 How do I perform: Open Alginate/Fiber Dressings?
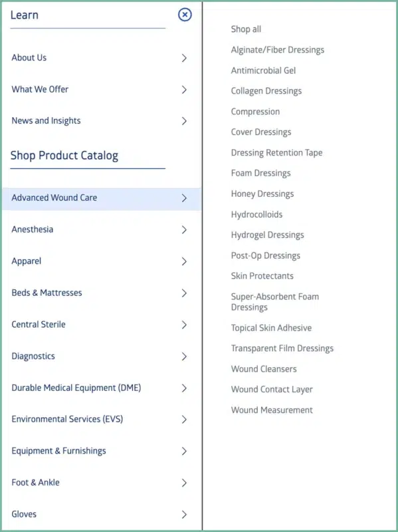(x=278, y=50)
